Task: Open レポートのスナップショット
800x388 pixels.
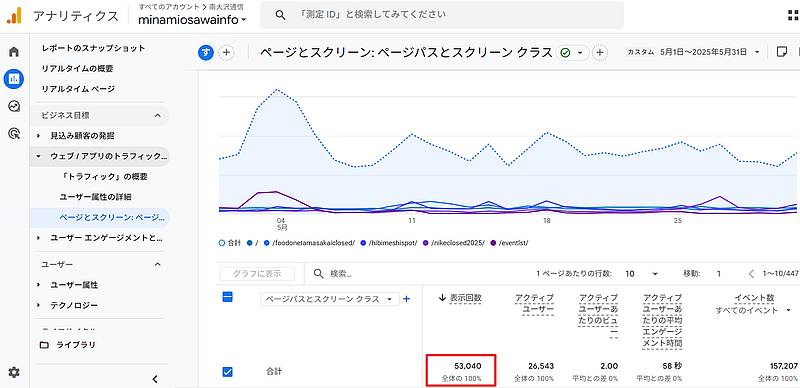Action: [93, 48]
